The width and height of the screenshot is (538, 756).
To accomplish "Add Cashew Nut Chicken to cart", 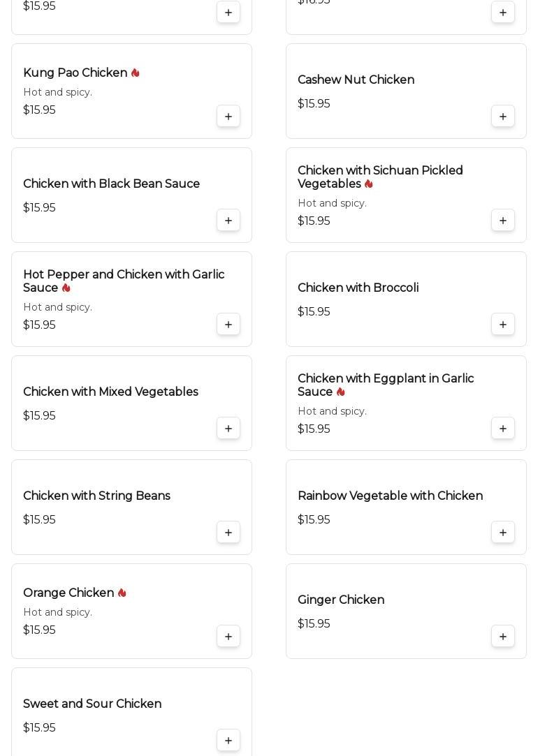I will [x=503, y=117].
